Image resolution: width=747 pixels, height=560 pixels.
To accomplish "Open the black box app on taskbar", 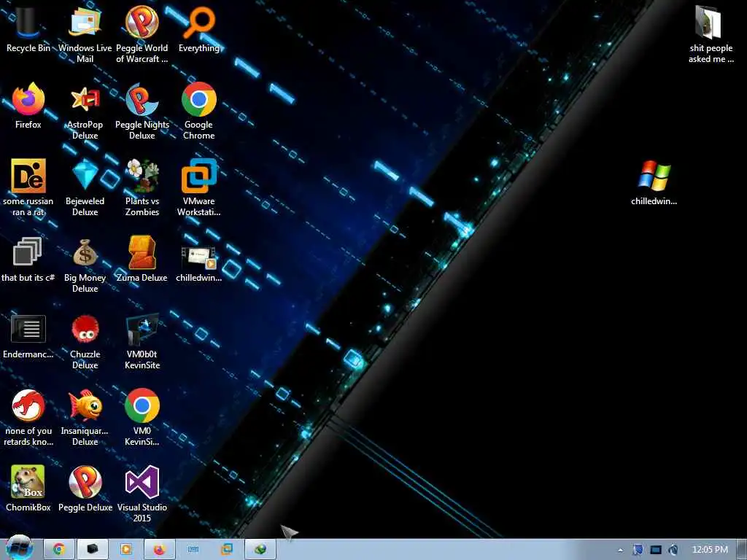I will pyautogui.click(x=93, y=550).
